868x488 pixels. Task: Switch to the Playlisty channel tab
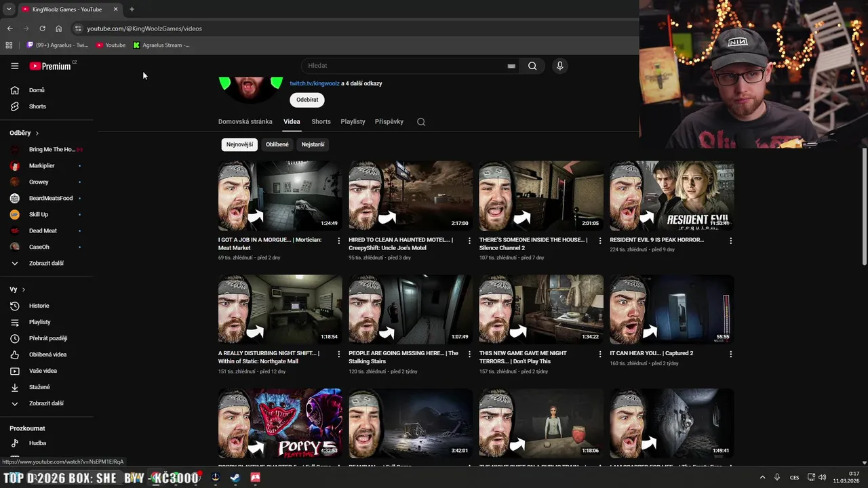pyautogui.click(x=353, y=122)
